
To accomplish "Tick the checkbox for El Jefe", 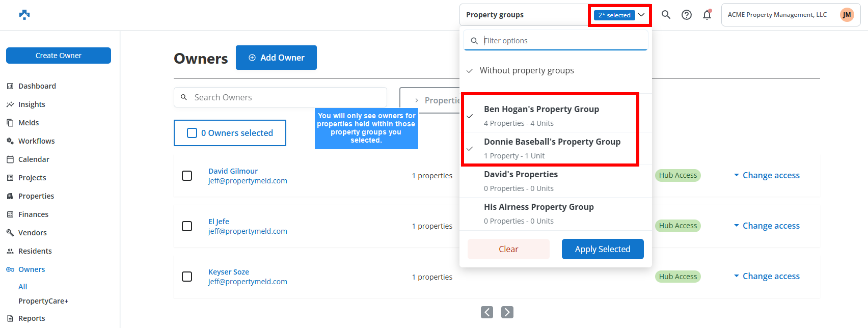I will point(187,226).
